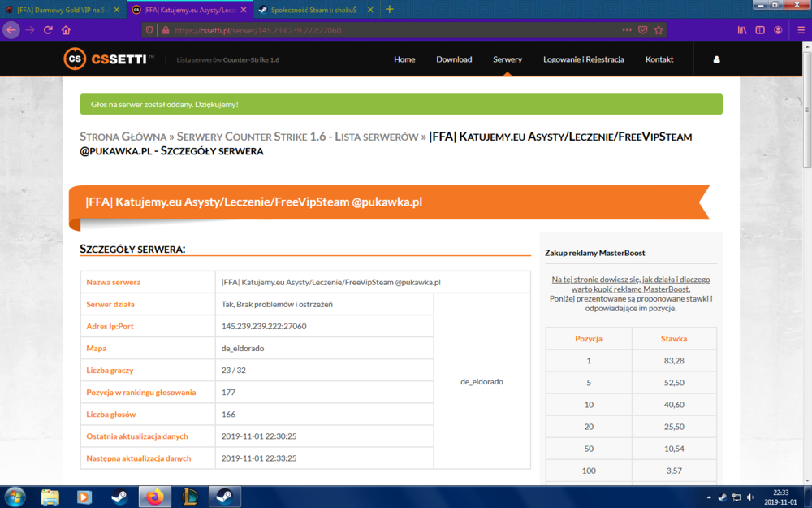Open the Windows Start button

15,497
